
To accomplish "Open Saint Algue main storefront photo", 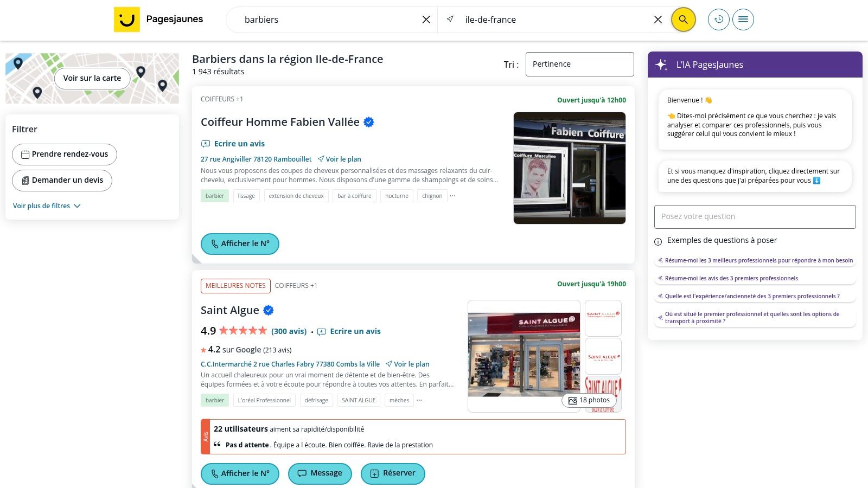I will (524, 356).
